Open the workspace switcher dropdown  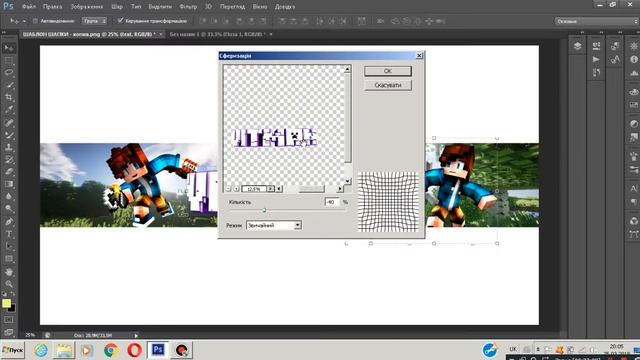click(x=596, y=21)
